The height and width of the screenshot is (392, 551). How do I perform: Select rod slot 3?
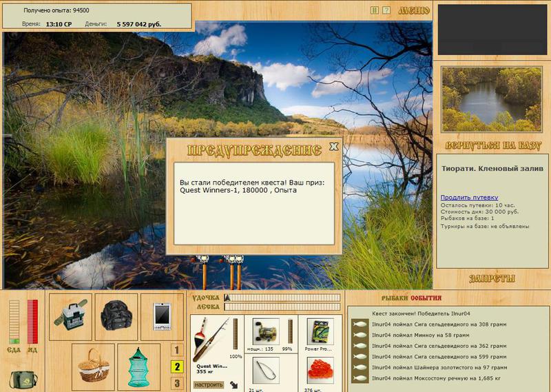tap(177, 383)
